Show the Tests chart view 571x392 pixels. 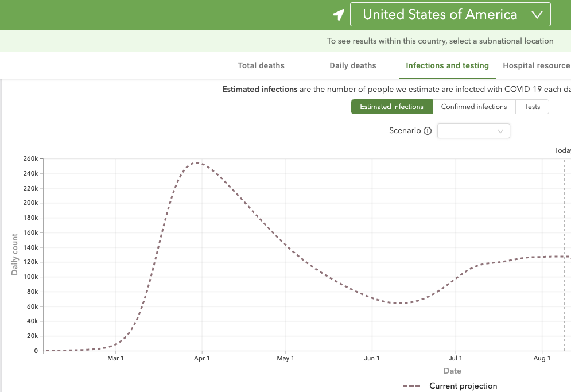pyautogui.click(x=533, y=107)
